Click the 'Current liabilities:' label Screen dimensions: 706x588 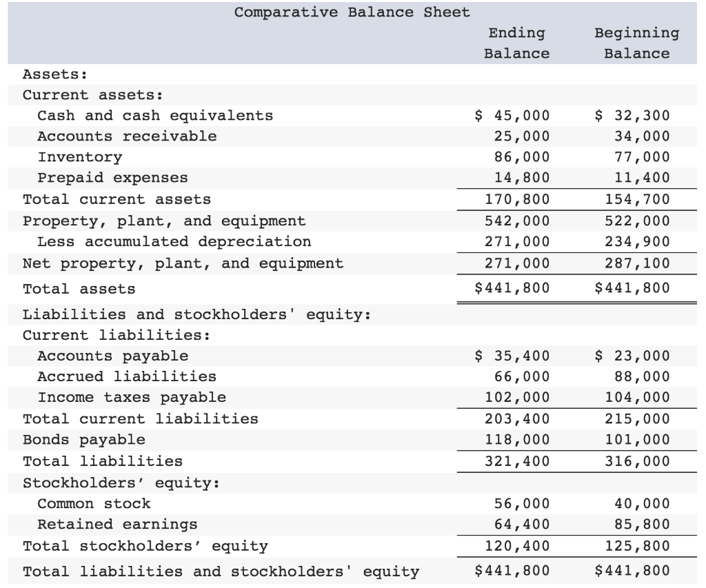(x=117, y=336)
